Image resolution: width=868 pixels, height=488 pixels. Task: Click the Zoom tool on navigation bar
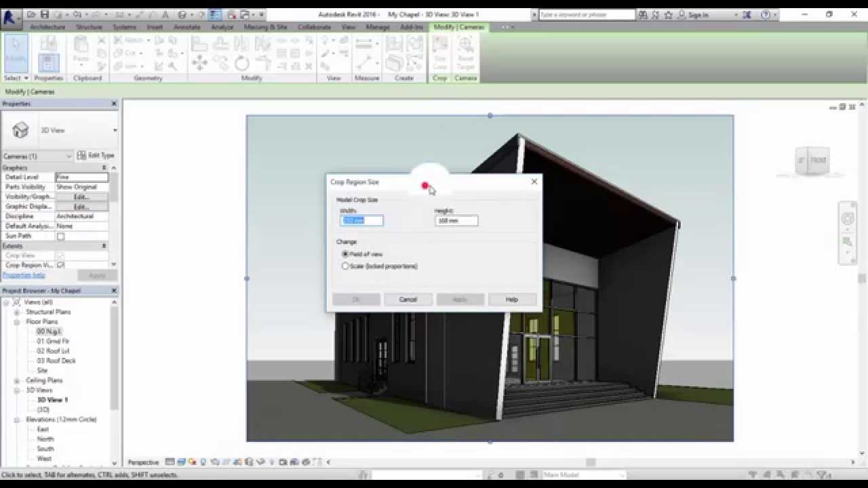(x=848, y=241)
